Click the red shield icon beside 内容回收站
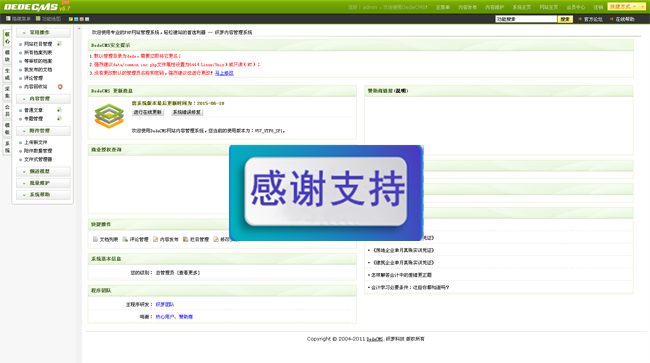The height and width of the screenshot is (363, 650). tap(60, 87)
